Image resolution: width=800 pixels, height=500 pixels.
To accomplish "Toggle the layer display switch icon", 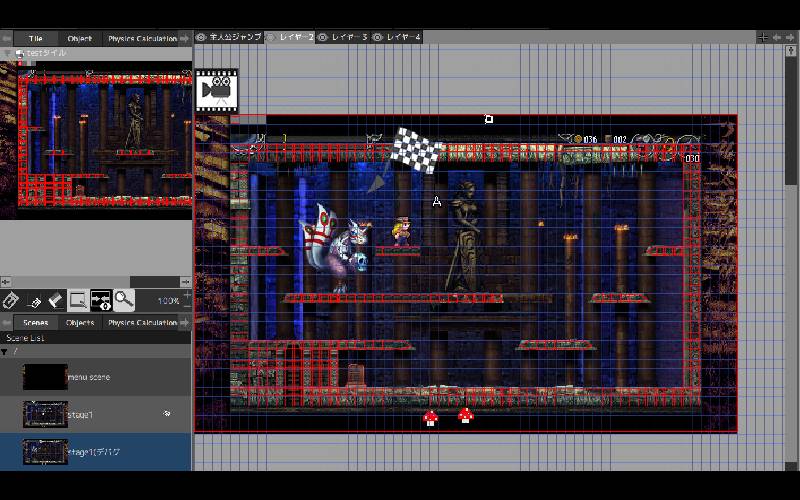I will coord(101,299).
